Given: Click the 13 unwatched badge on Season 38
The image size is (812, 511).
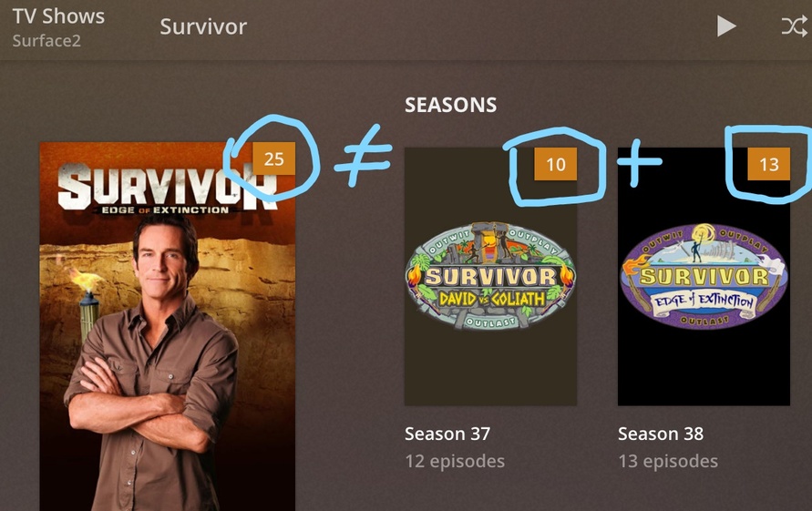Looking at the screenshot, I should click(769, 164).
